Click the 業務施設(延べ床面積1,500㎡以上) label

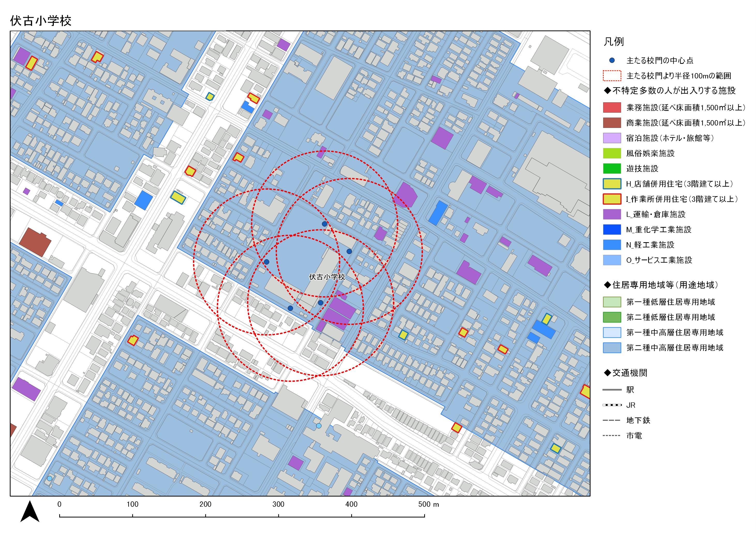pyautogui.click(x=686, y=108)
